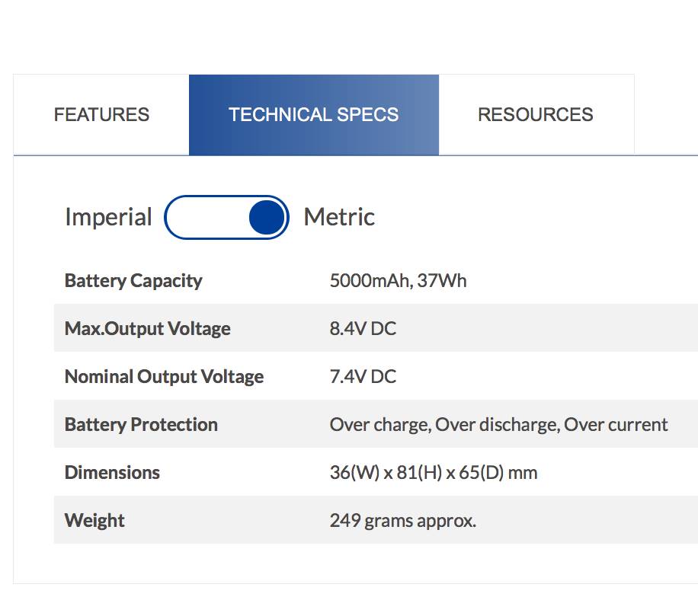The width and height of the screenshot is (698, 616).
Task: Click the 249 grams approx. value
Action: coord(403,520)
